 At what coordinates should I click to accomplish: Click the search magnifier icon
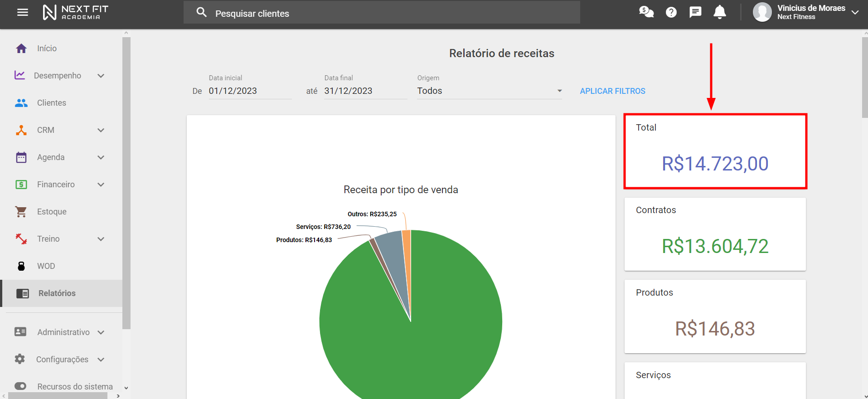[x=202, y=12]
